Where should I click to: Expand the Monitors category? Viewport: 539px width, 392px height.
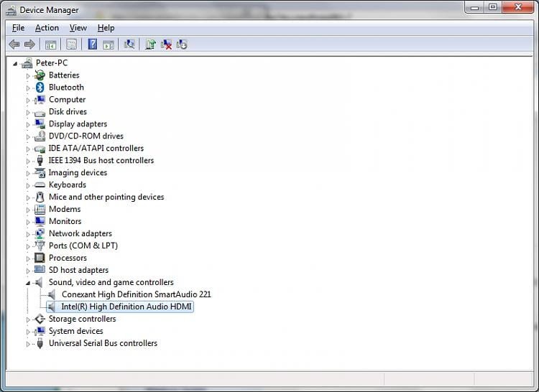coord(28,222)
